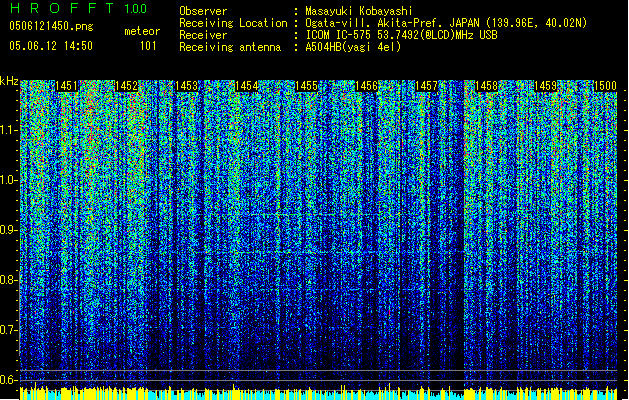The width and height of the screenshot is (629, 400).
Task: Click the 1457 time marker
Action: [x=426, y=86]
